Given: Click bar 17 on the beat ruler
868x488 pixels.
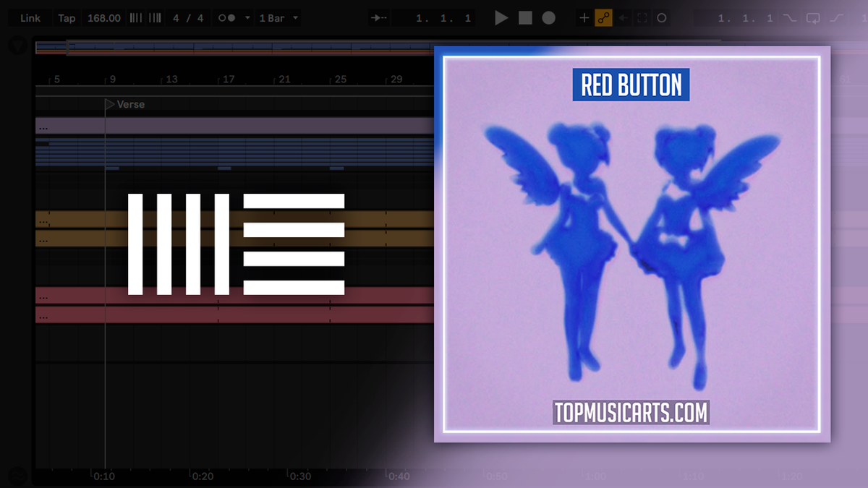Looking at the screenshot, I should (x=228, y=80).
